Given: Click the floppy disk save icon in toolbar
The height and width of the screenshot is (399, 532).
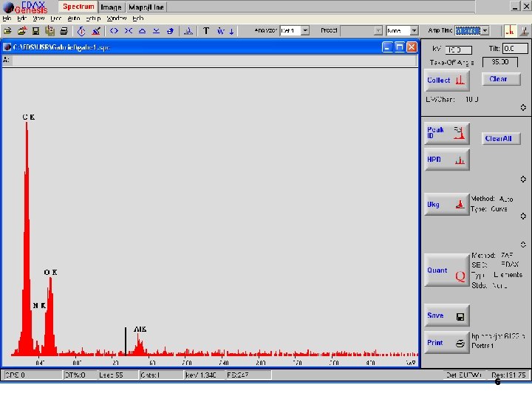Looking at the screenshot, I should coord(35,31).
